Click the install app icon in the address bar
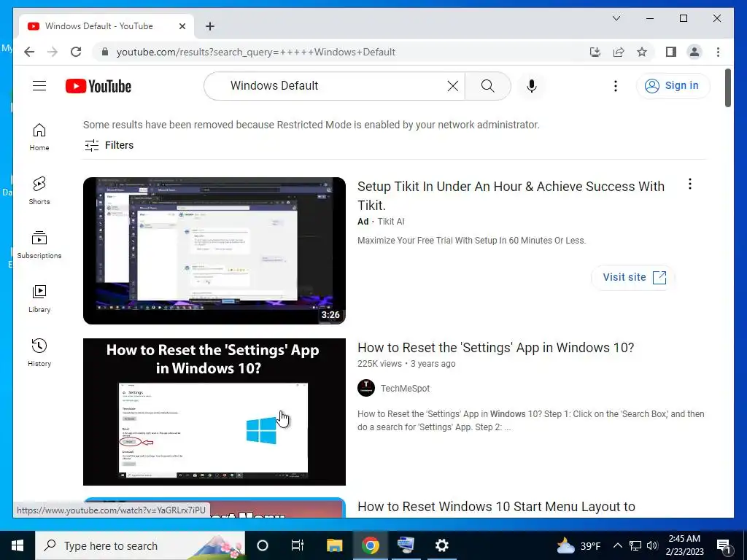 [x=595, y=52]
